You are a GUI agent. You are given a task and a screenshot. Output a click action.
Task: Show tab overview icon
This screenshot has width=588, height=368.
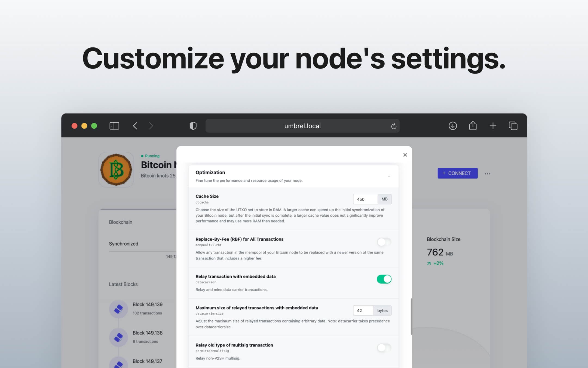coord(513,126)
